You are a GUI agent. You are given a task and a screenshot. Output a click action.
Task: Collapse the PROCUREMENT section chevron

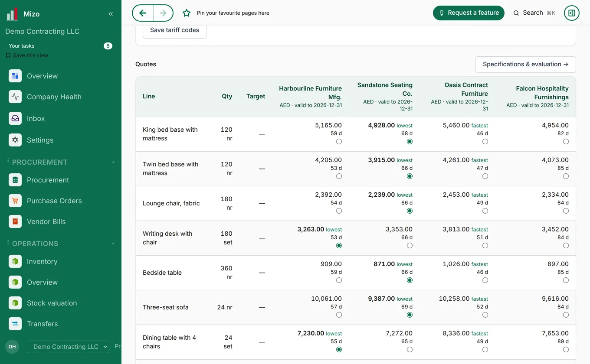(x=113, y=162)
